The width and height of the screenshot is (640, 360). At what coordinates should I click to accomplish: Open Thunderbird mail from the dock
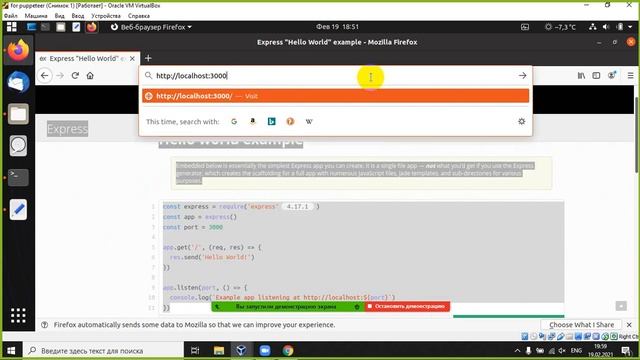point(18,82)
